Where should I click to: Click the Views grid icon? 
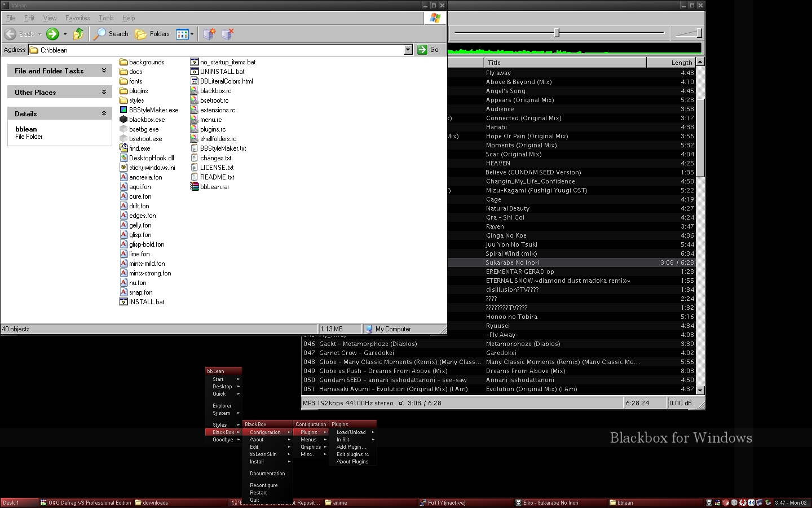182,34
